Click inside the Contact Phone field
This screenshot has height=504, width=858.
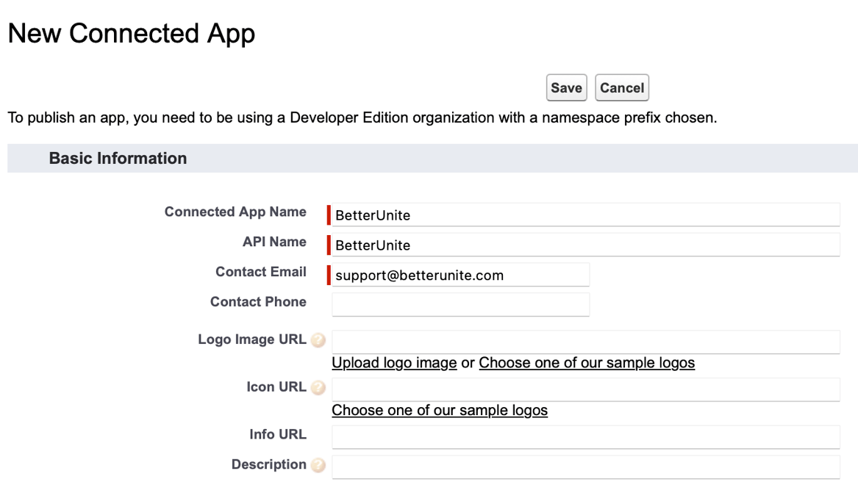461,303
